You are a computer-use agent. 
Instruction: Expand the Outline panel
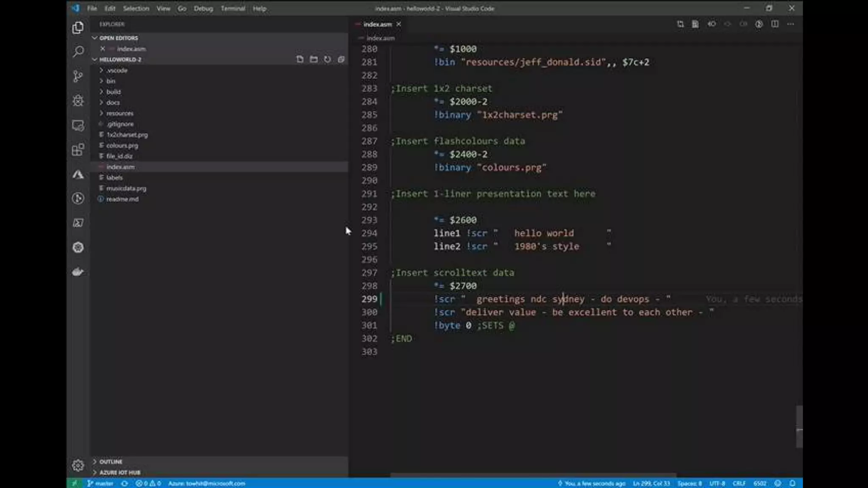pos(111,461)
